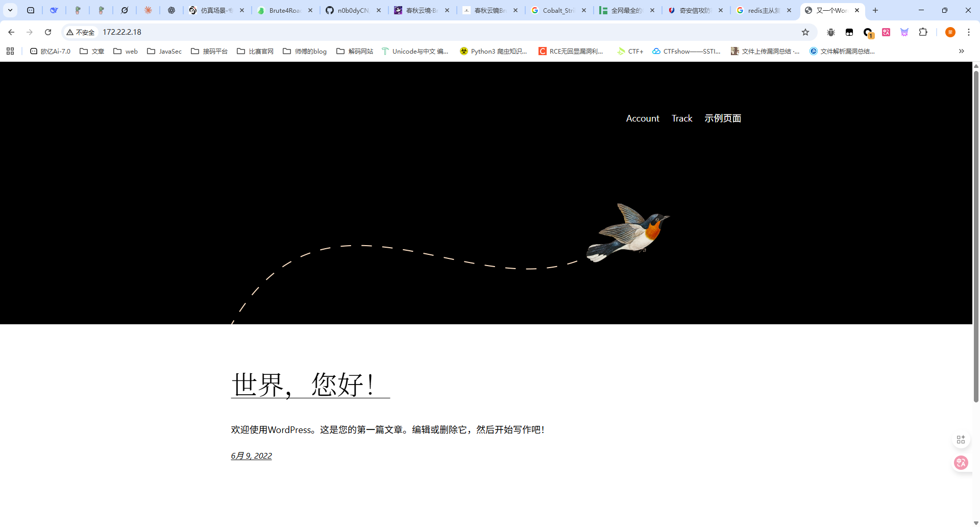Open overflow bookmarks with double-arrow chevron
Image resolution: width=980 pixels, height=527 pixels.
pyautogui.click(x=962, y=51)
